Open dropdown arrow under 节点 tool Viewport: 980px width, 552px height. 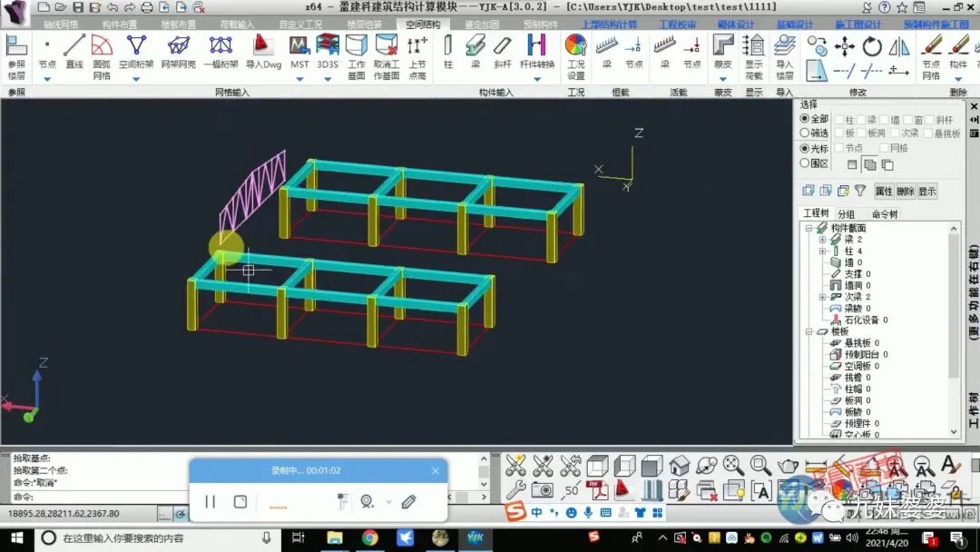[47, 79]
